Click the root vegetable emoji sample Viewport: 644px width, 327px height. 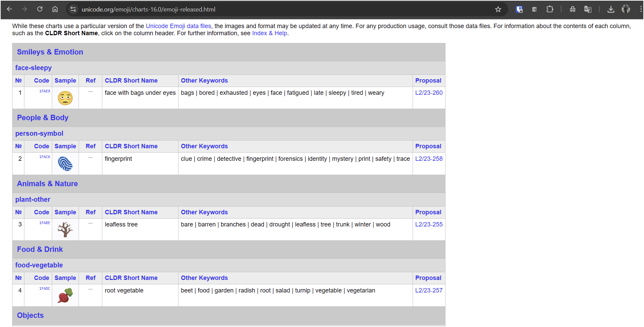pos(65,296)
